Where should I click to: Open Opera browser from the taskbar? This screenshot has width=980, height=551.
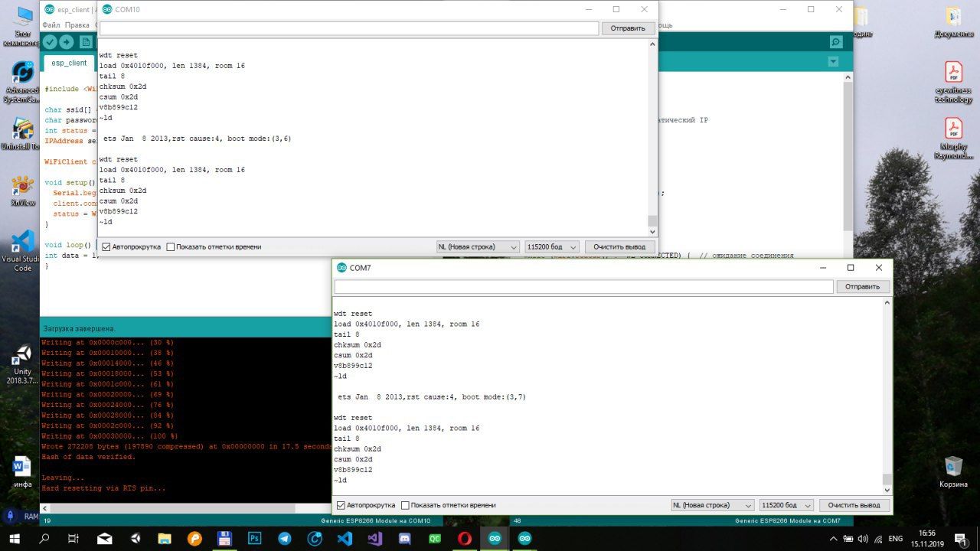point(464,539)
